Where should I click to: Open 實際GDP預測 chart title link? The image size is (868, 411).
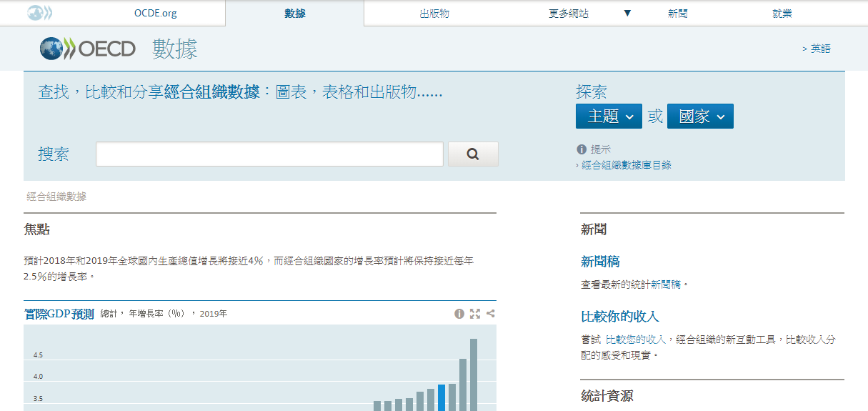(x=59, y=313)
